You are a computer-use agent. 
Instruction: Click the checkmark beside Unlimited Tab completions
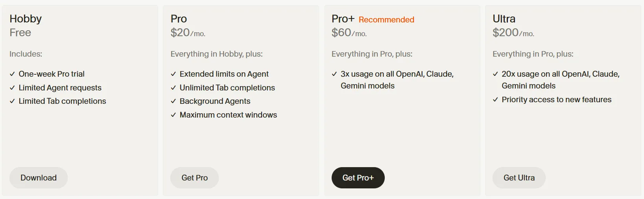(x=173, y=88)
